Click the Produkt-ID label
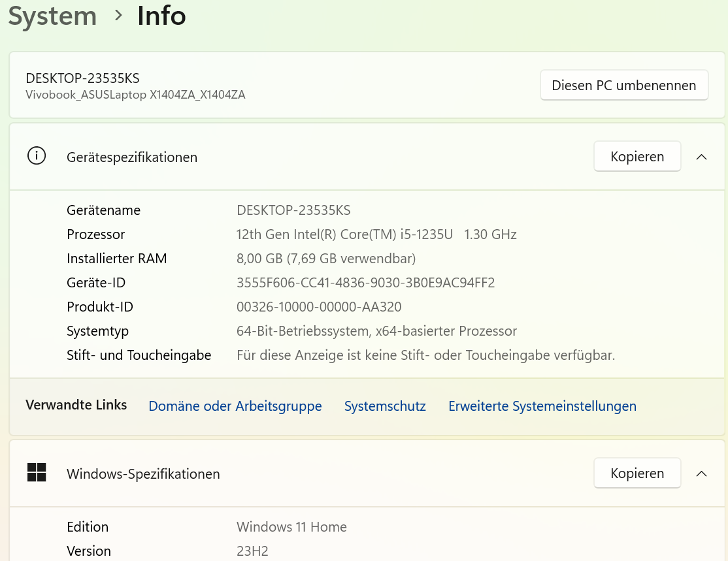Viewport: 728px width, 561px height. tap(100, 307)
